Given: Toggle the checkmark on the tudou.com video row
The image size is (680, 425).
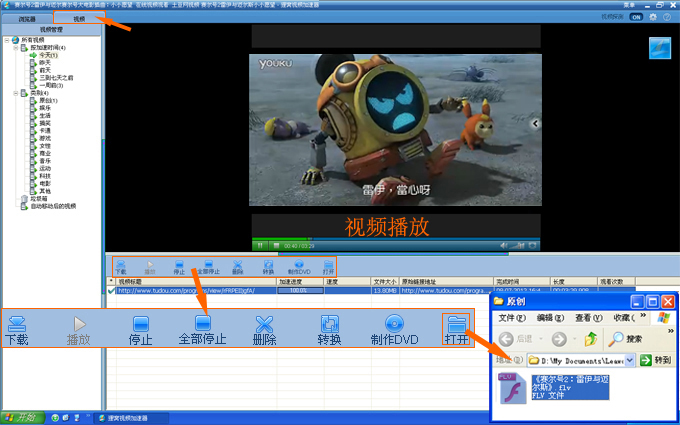Looking at the screenshot, I should [111, 291].
